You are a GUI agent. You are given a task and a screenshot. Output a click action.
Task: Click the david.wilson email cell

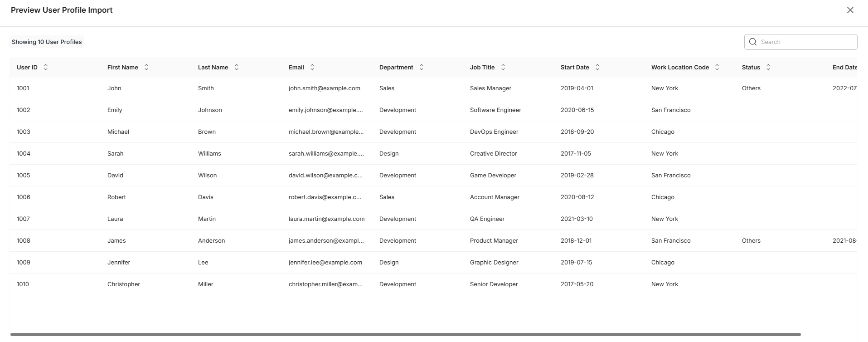pyautogui.click(x=325, y=175)
